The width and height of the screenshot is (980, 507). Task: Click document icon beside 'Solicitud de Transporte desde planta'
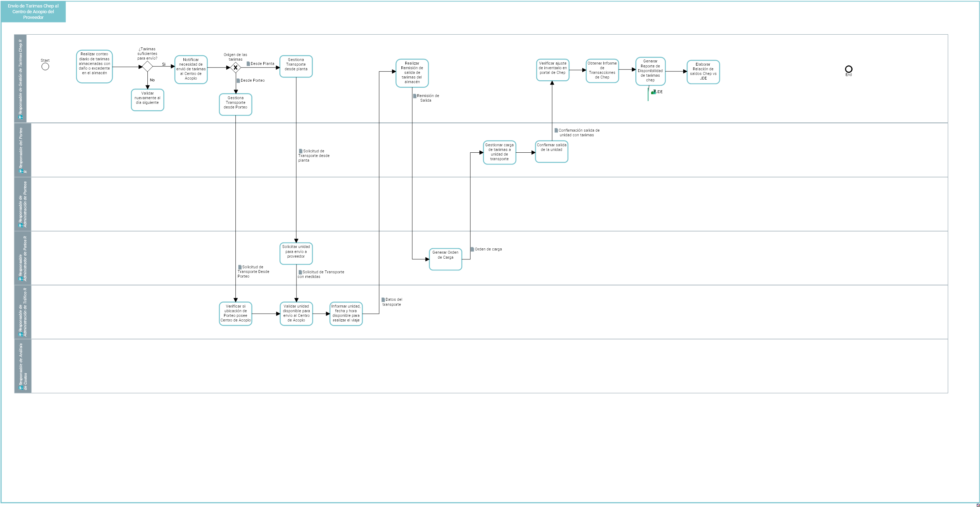click(300, 151)
